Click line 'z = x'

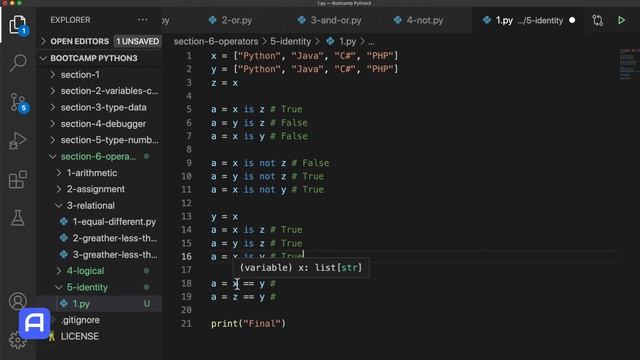point(224,82)
